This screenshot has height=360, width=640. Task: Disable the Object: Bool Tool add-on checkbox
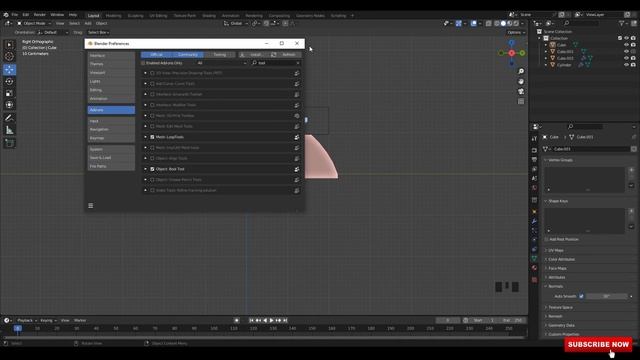click(x=152, y=169)
